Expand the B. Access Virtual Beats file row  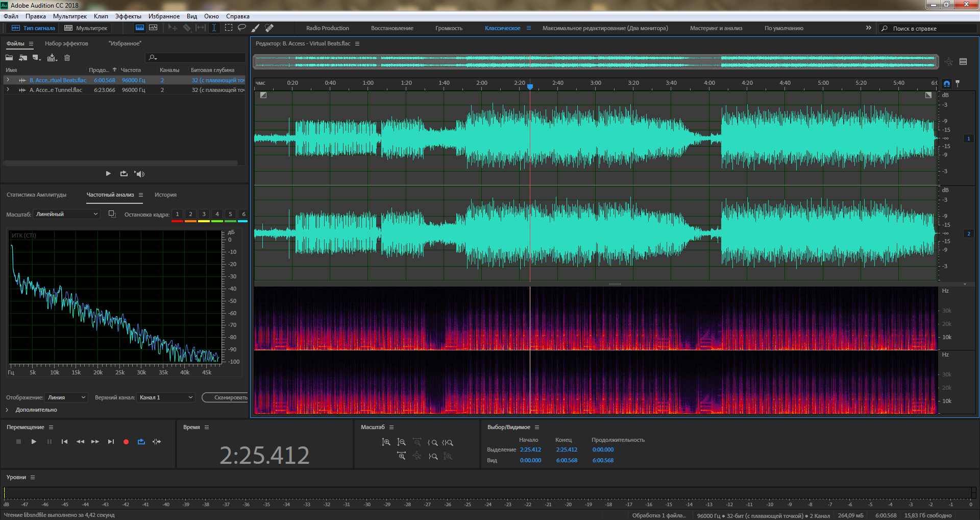click(x=8, y=80)
